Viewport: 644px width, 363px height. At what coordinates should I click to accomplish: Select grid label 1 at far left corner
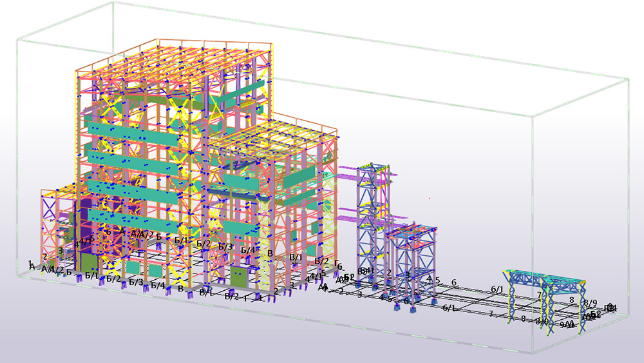30,263
